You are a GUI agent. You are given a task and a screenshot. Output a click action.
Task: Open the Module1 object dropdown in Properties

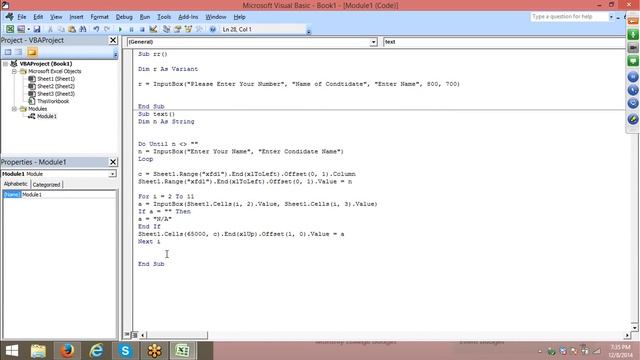(x=112, y=174)
